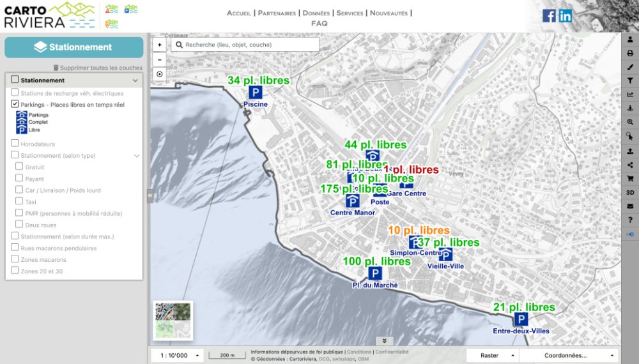
Task: Center map on my location
Action: [x=160, y=73]
